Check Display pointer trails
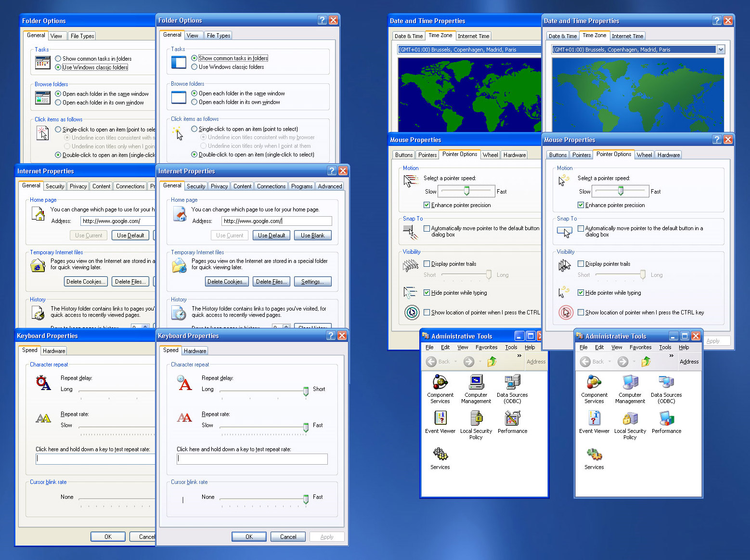Image resolution: width=750 pixels, height=560 pixels. (x=581, y=263)
